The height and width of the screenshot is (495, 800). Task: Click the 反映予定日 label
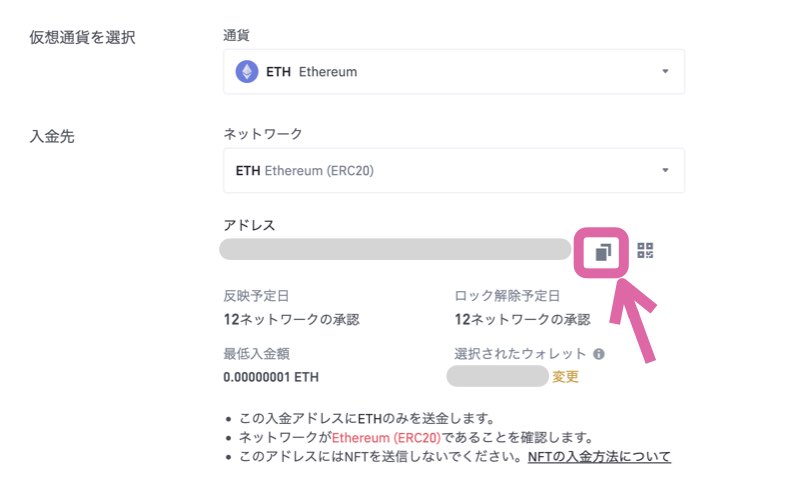[256, 296]
